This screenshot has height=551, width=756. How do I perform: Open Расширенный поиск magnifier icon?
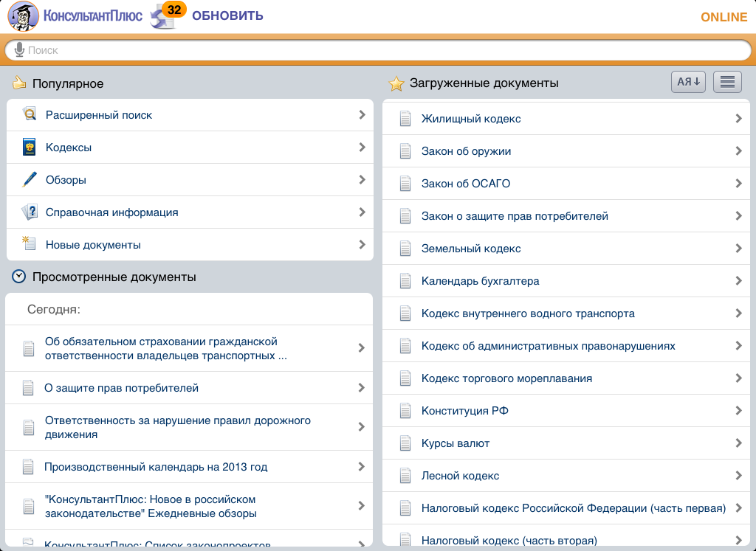pos(30,115)
